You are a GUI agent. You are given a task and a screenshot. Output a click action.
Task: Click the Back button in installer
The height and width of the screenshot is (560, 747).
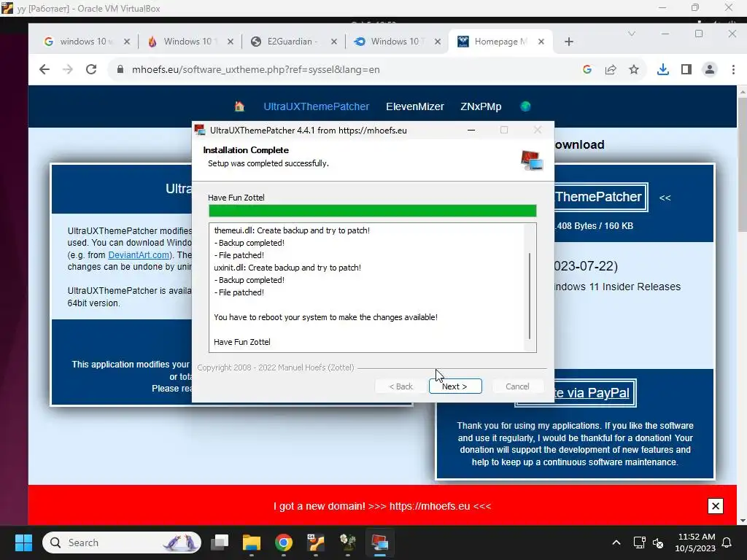400,386
